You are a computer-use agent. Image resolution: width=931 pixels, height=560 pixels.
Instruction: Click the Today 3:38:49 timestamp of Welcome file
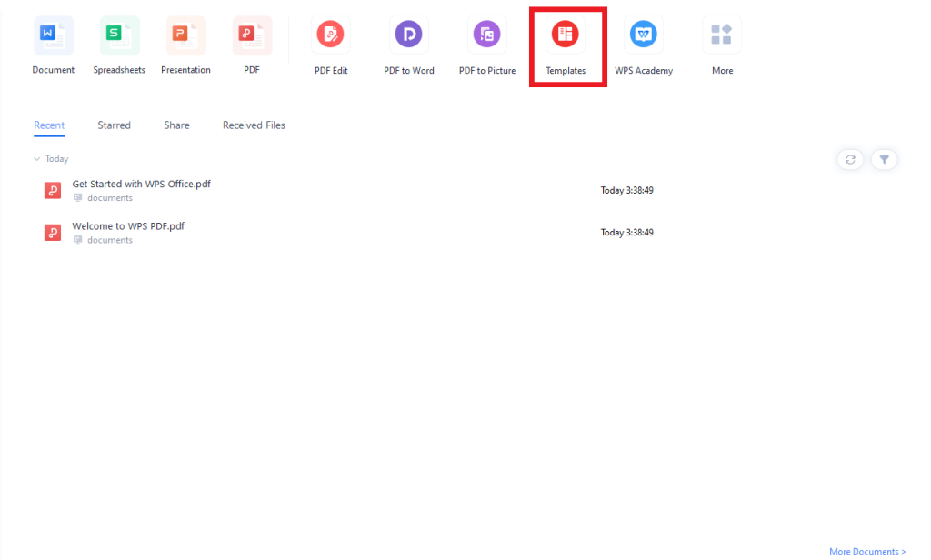(x=627, y=233)
